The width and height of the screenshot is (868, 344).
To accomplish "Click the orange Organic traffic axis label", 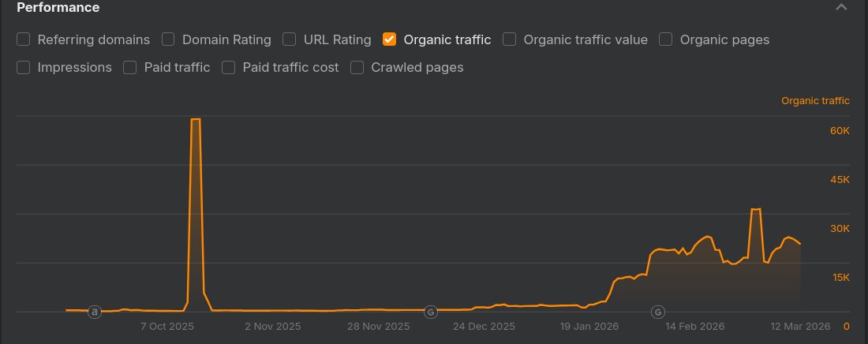I will [x=815, y=101].
